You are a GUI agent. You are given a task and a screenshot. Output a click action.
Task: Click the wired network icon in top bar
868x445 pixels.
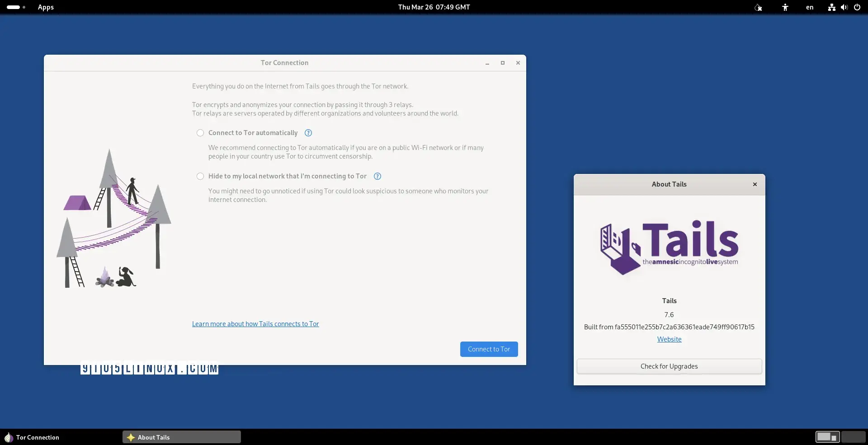(x=831, y=7)
